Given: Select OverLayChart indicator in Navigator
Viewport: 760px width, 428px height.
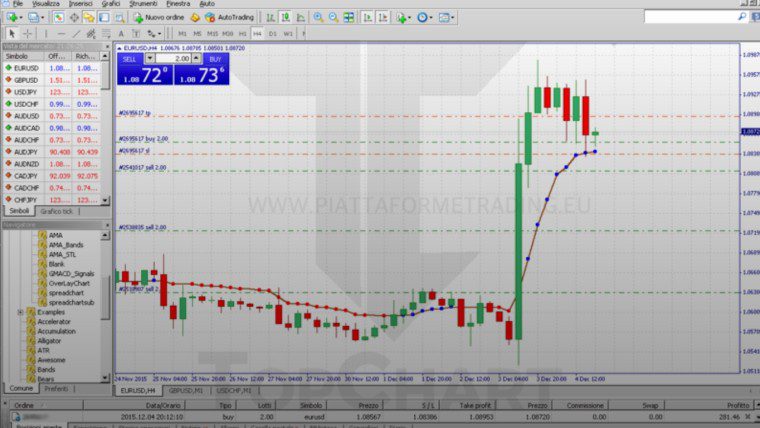Looking at the screenshot, I should tap(69, 284).
